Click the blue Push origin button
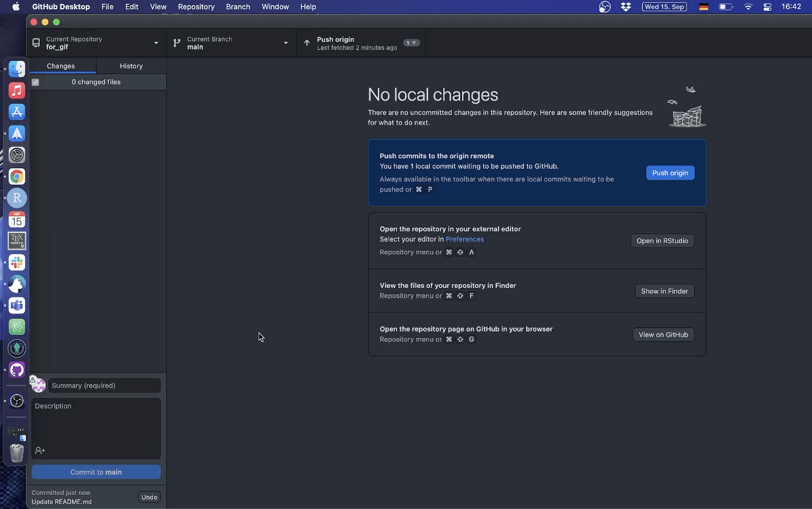 tap(670, 173)
